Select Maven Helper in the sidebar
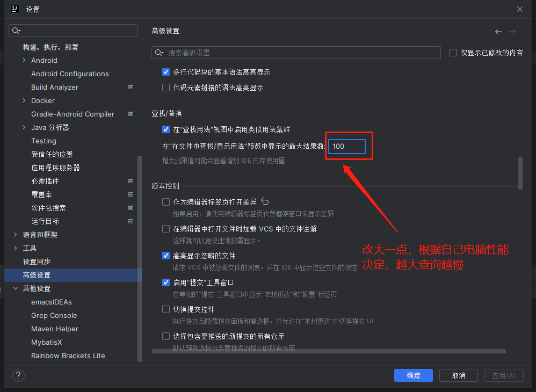Viewport: 536px width, 392px height. [x=54, y=329]
